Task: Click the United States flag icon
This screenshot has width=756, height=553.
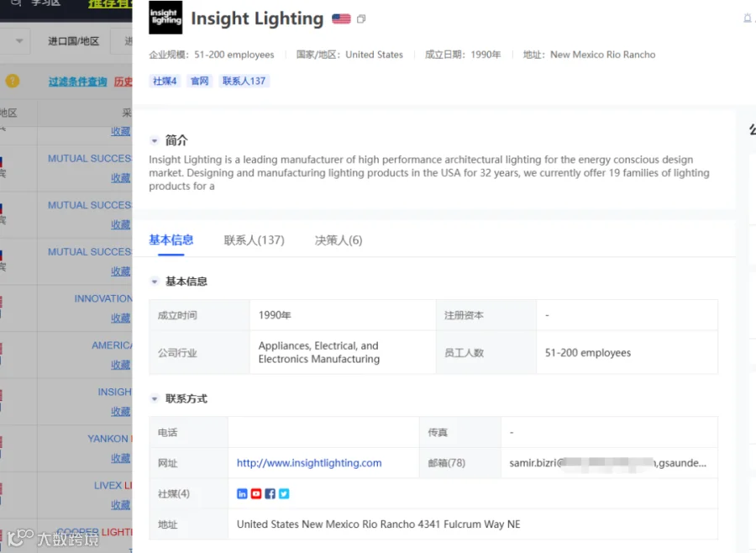Action: click(341, 18)
